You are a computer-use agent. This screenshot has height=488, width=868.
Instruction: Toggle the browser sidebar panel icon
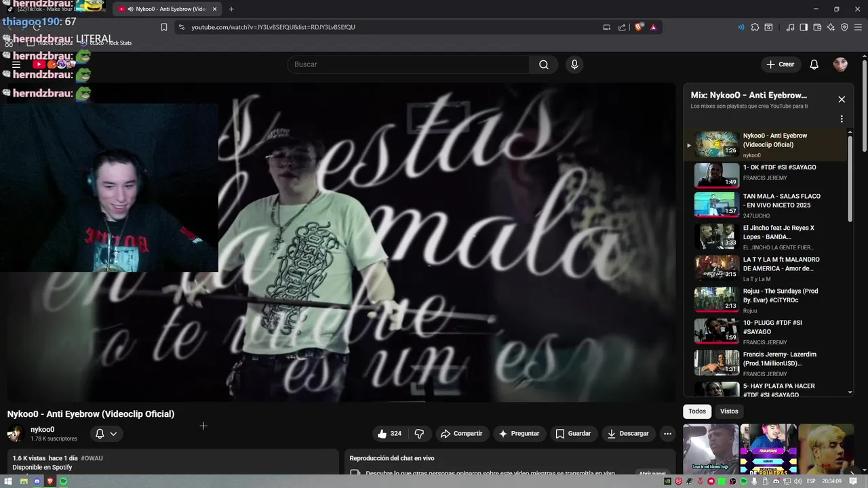tap(804, 27)
